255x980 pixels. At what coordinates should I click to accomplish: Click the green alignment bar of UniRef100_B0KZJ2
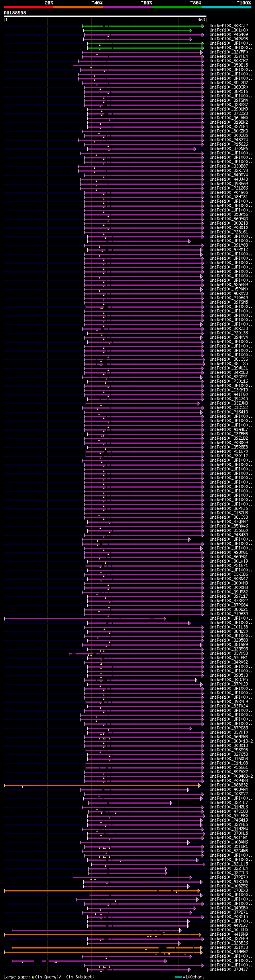click(x=143, y=26)
